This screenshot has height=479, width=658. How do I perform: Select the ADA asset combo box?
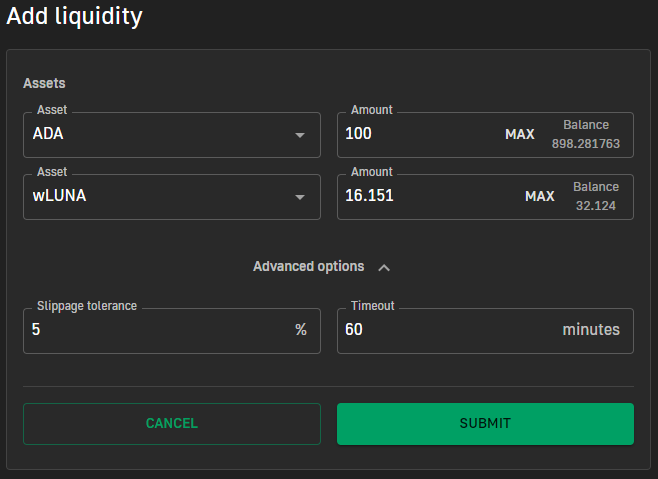click(172, 135)
